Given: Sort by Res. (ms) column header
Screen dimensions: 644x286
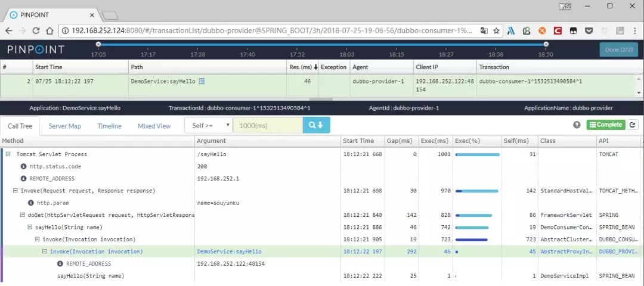Looking at the screenshot, I should (x=303, y=67).
